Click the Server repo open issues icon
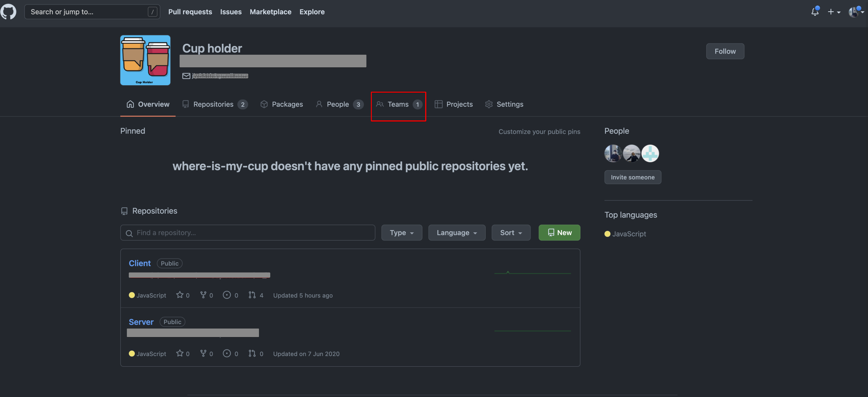 click(x=227, y=353)
